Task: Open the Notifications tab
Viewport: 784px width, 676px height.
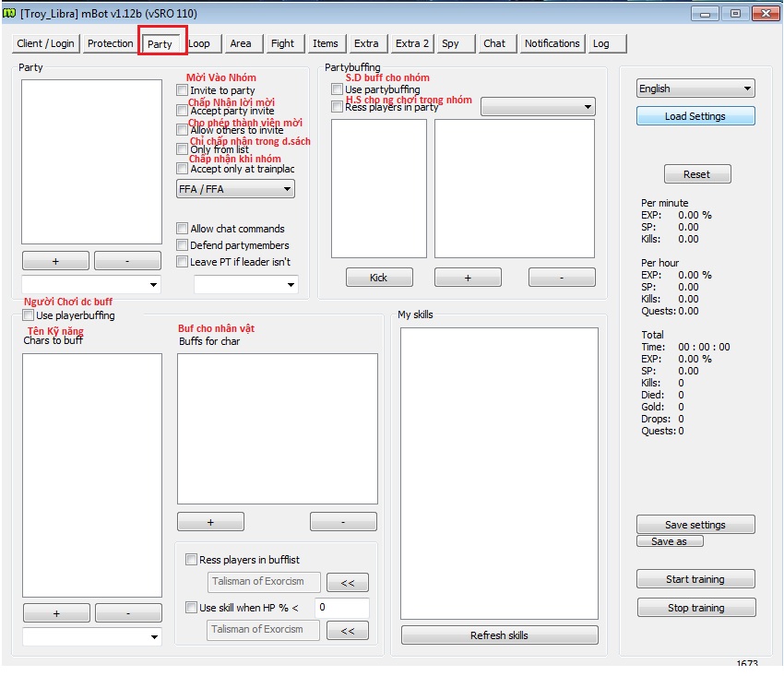Action: [552, 43]
